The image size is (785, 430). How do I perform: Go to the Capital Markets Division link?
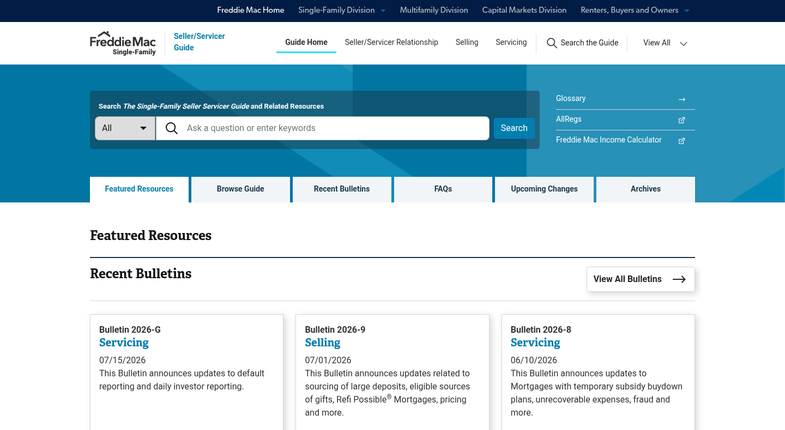click(524, 10)
